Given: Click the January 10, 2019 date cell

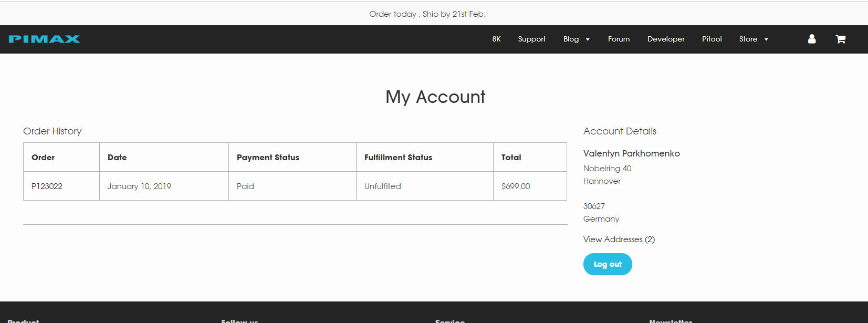Looking at the screenshot, I should click(139, 186).
